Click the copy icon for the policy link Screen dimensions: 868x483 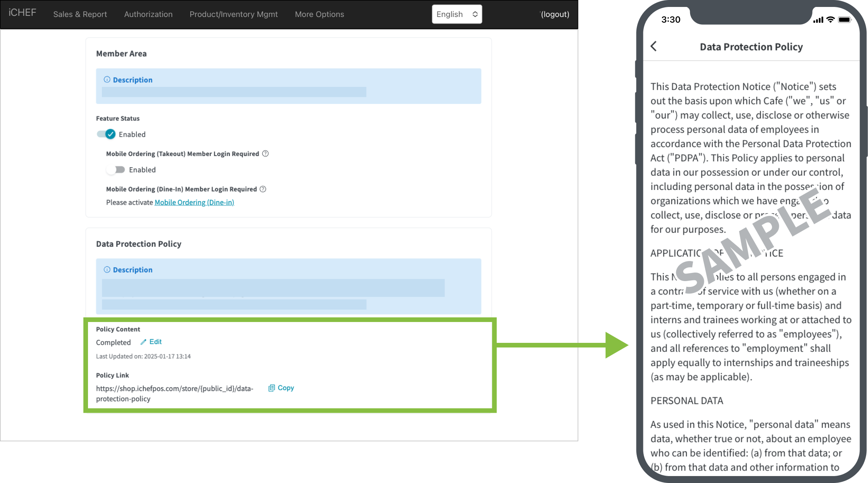[x=271, y=388]
